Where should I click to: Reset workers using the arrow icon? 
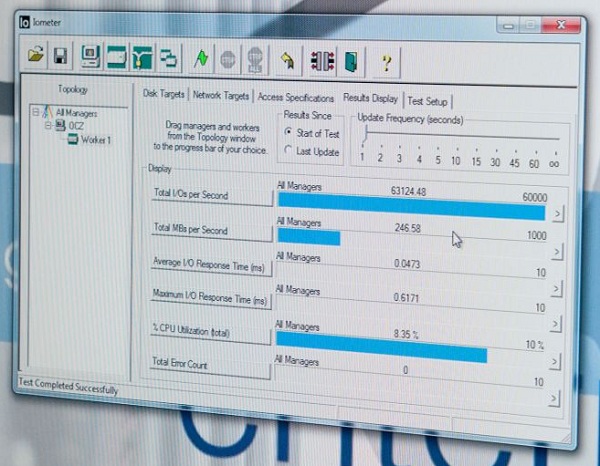(x=287, y=62)
